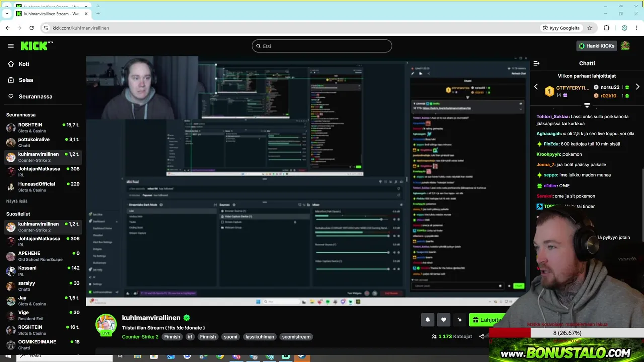The height and width of the screenshot is (362, 644).
Task: Open OGMIKEDIMANE recommended channel
Action: point(43,344)
